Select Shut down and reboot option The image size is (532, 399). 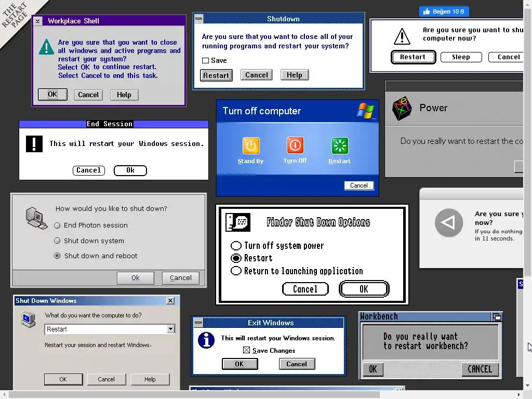pyautogui.click(x=57, y=256)
